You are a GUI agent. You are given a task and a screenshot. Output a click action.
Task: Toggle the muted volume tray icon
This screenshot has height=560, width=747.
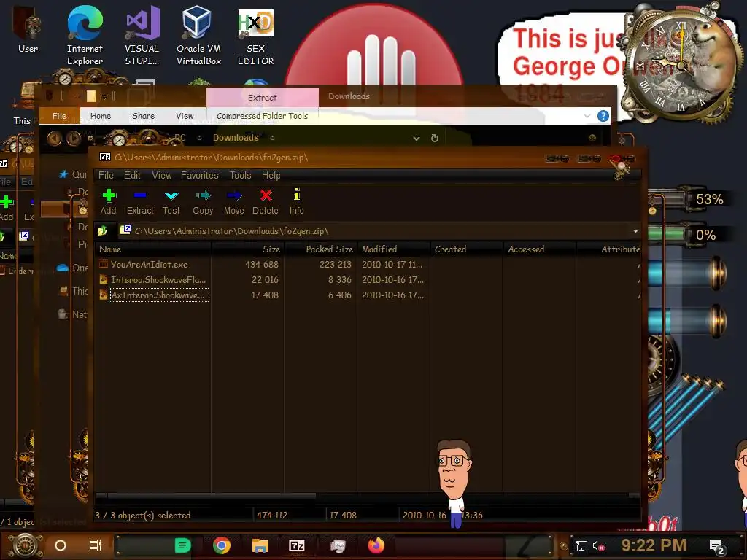(x=598, y=545)
